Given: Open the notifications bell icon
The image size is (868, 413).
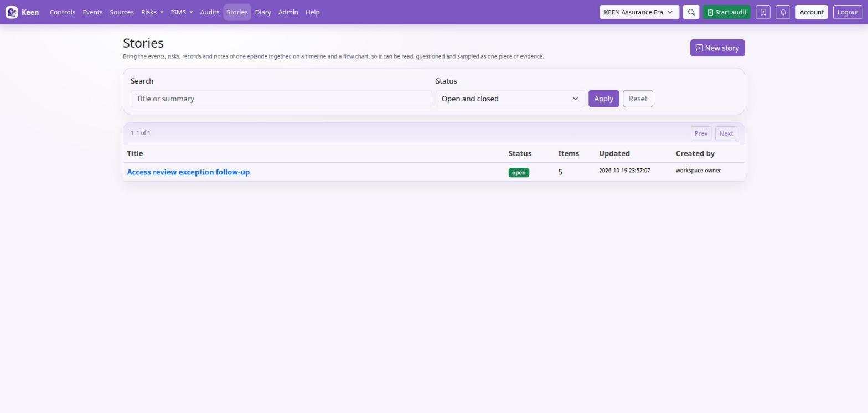Looking at the screenshot, I should coord(783,12).
